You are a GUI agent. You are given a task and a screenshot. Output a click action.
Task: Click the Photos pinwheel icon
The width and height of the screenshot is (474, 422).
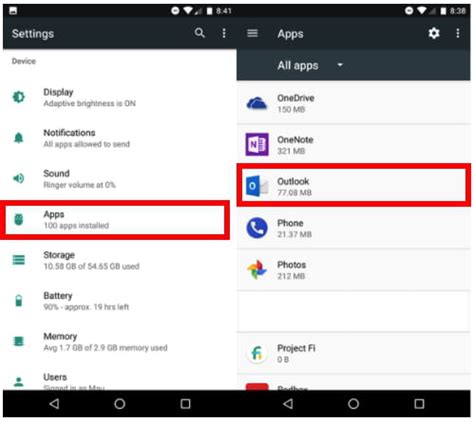pyautogui.click(x=257, y=269)
